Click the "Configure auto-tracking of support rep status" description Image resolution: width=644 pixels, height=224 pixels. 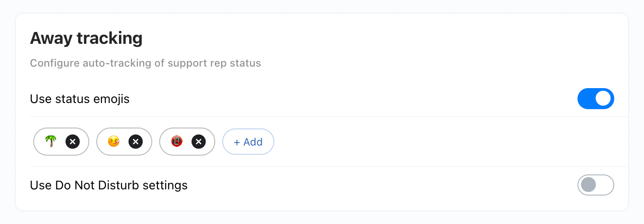(145, 63)
